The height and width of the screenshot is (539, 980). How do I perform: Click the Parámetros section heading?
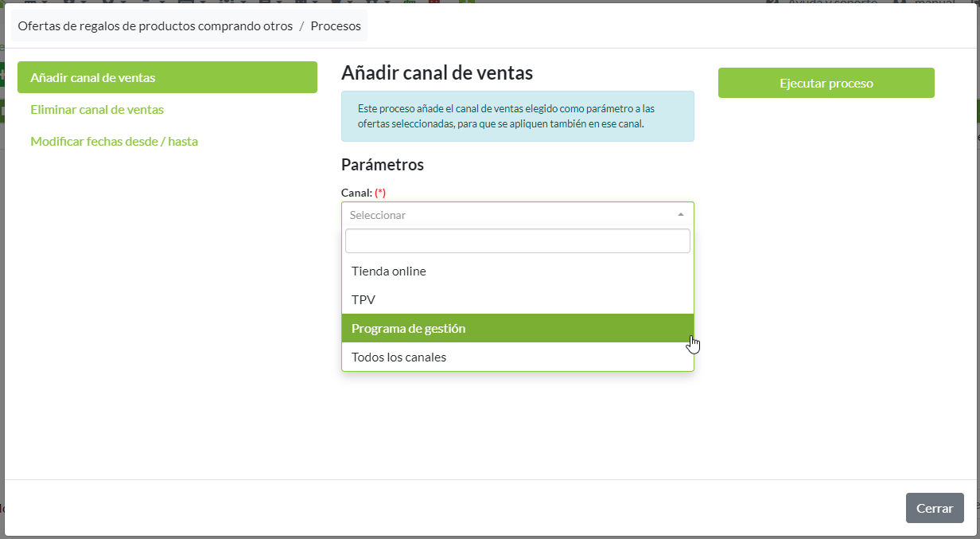382,165
